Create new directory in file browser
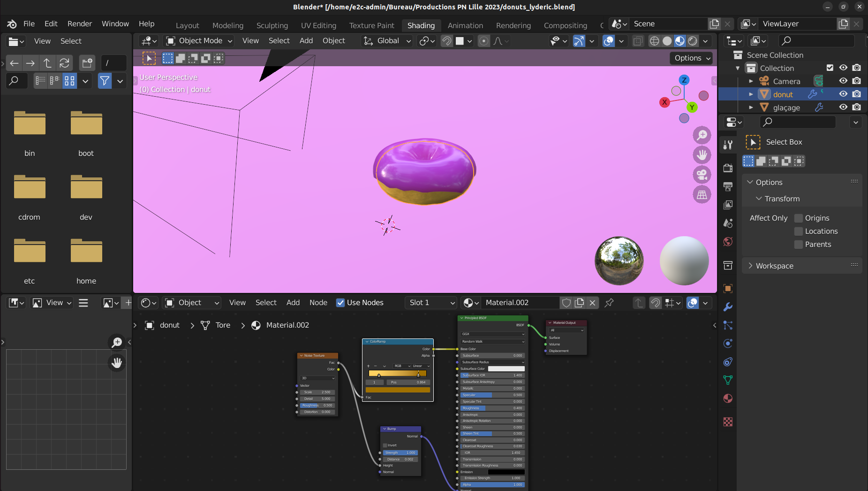The image size is (868, 491). pos(87,63)
